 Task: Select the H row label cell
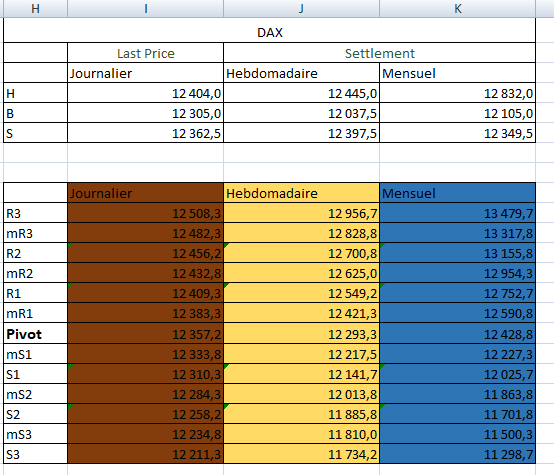click(35, 93)
